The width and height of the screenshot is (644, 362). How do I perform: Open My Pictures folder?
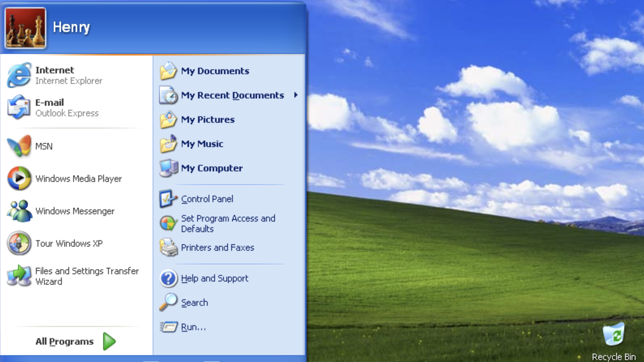click(207, 119)
